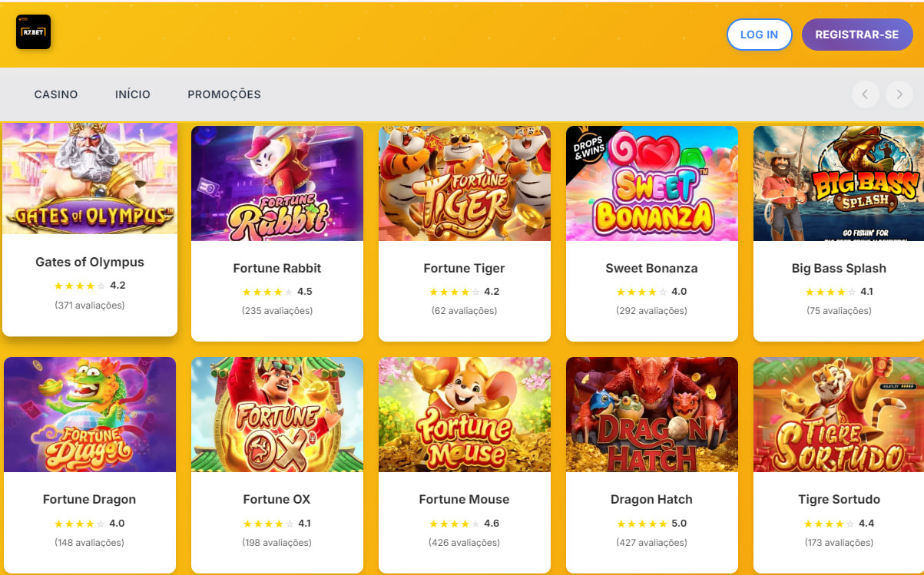
Task: Go to the CASINO menu item
Action: (56, 94)
